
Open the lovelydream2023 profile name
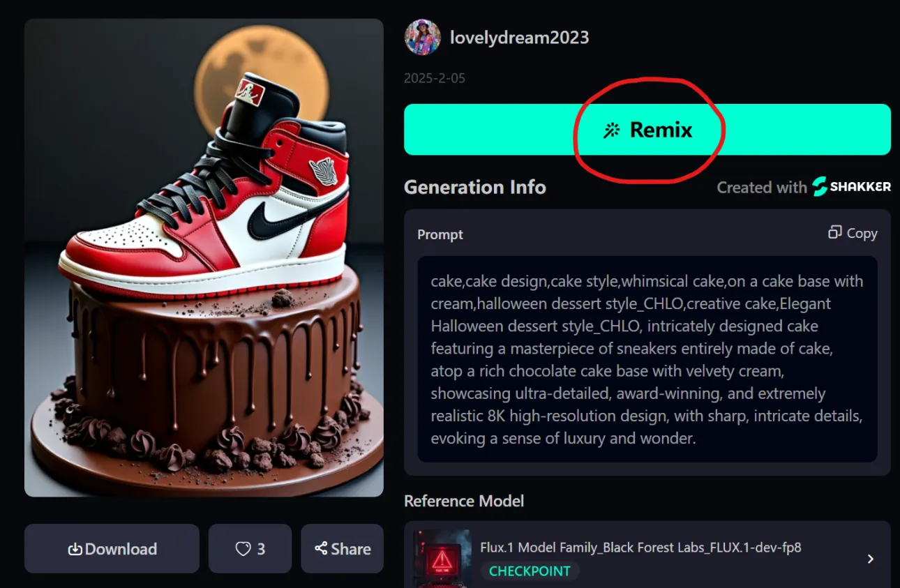tap(519, 38)
